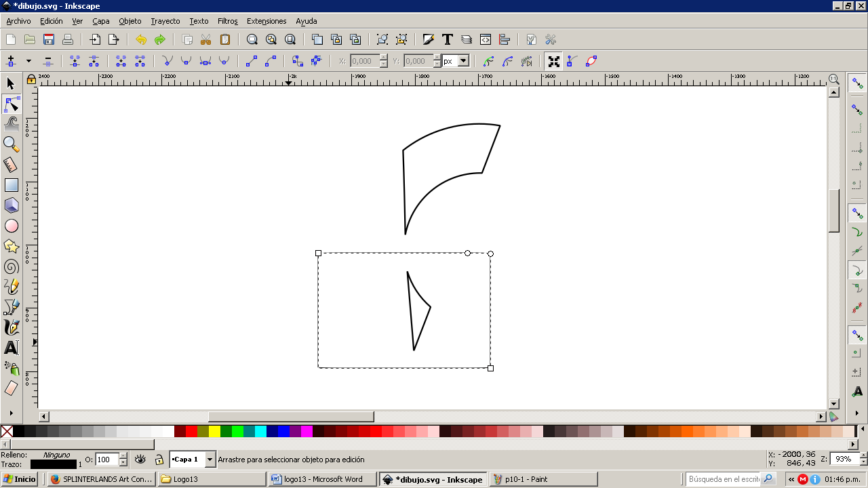Open Logo13 folder taskbar button

click(212, 479)
